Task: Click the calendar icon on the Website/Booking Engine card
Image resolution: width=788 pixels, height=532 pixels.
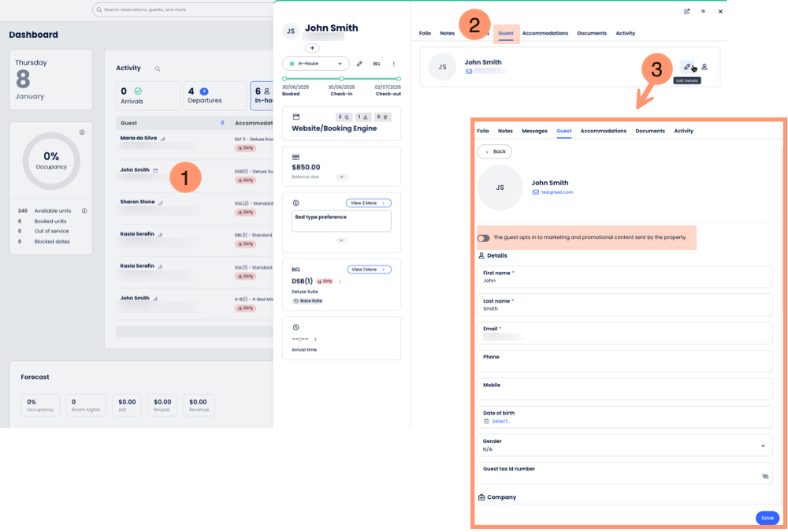Action: pyautogui.click(x=295, y=117)
